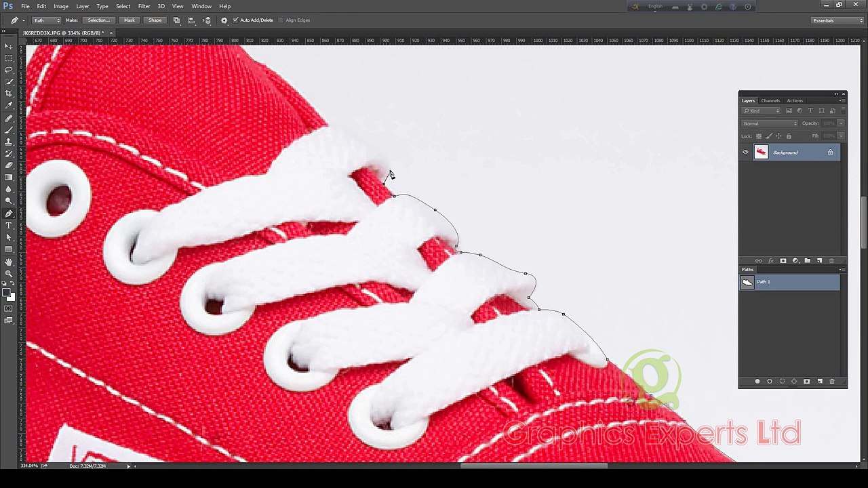The width and height of the screenshot is (868, 488).
Task: Open the Window menu
Action: coord(201,6)
